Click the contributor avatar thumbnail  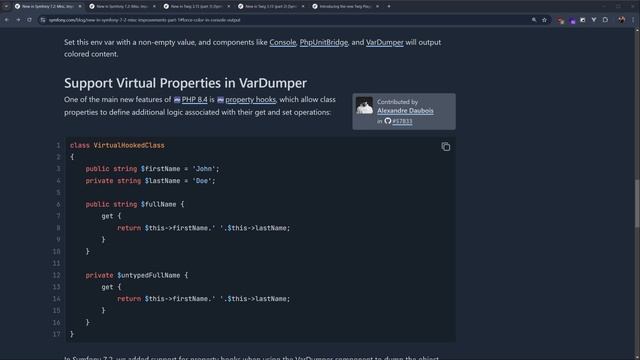point(364,105)
